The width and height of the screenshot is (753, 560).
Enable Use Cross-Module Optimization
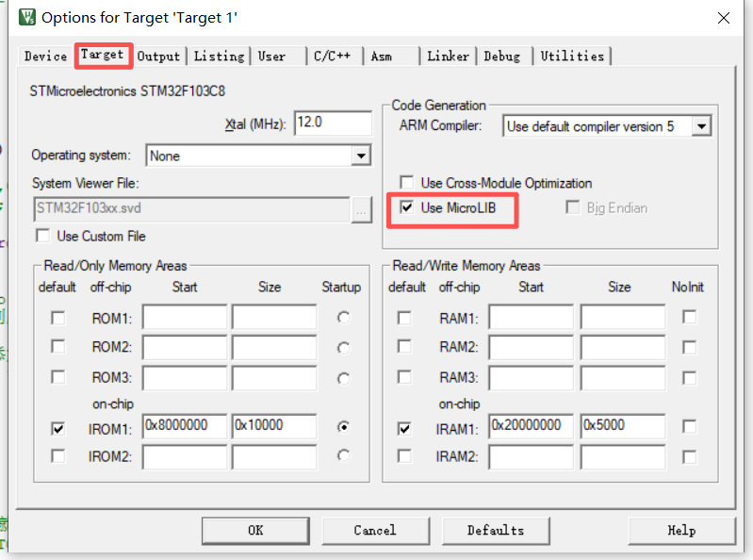coord(407,183)
